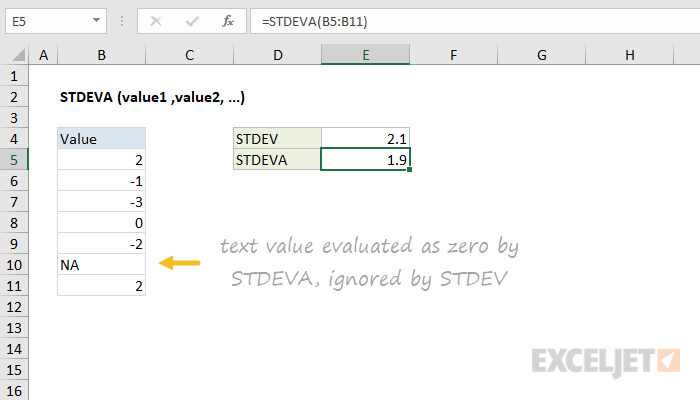This screenshot has width=700, height=400.
Task: Click the cancel (X) formula button
Action: (156, 21)
